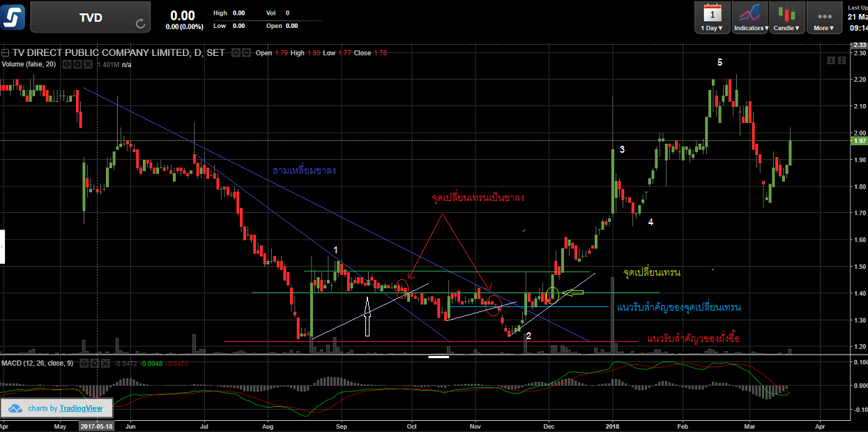Click the TradingView cloud logo
The width and height of the screenshot is (868, 432).
coord(15,408)
